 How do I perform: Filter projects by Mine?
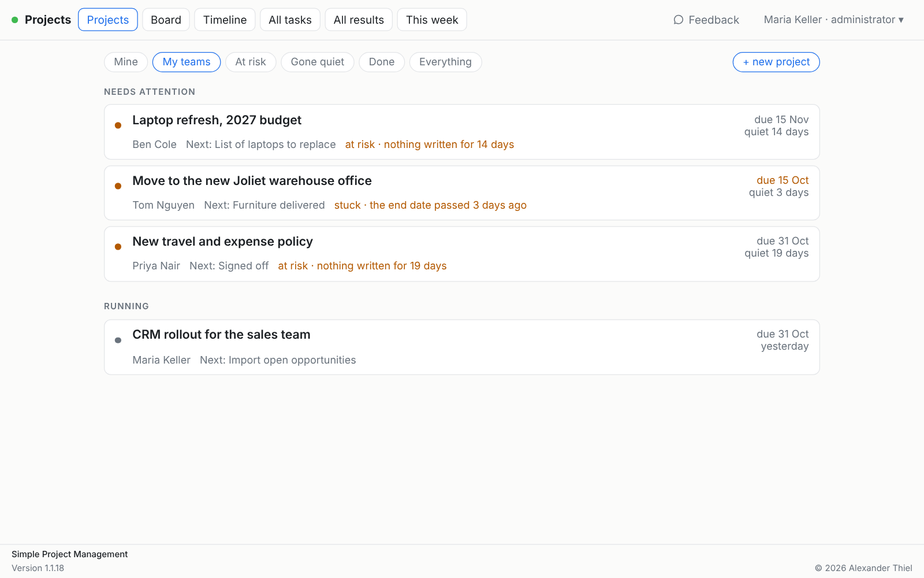point(126,62)
